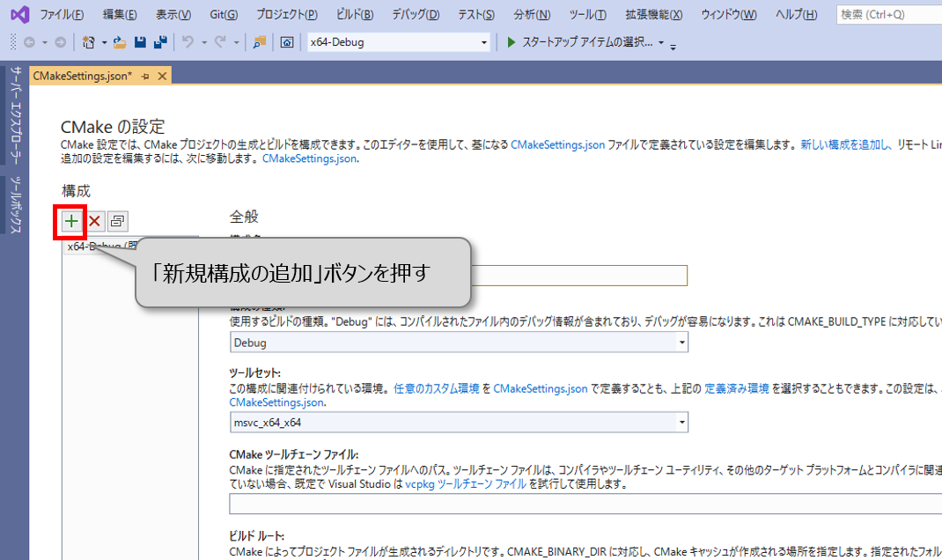
Task: Open the 拡張機能(X) menu
Action: (x=653, y=14)
